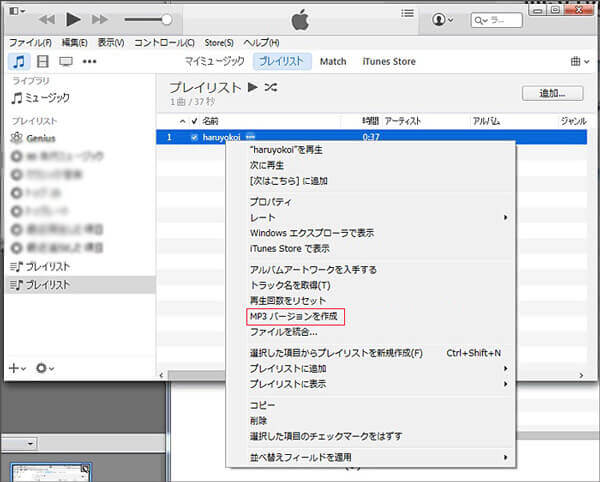600x482 pixels.
Task: Switch to the Movies library icon
Action: (42, 62)
